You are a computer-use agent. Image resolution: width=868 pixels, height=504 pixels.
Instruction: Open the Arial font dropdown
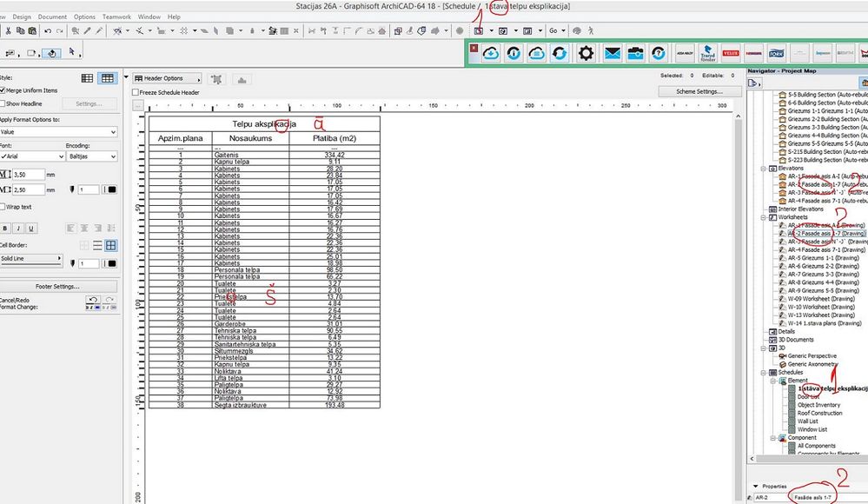(x=31, y=156)
